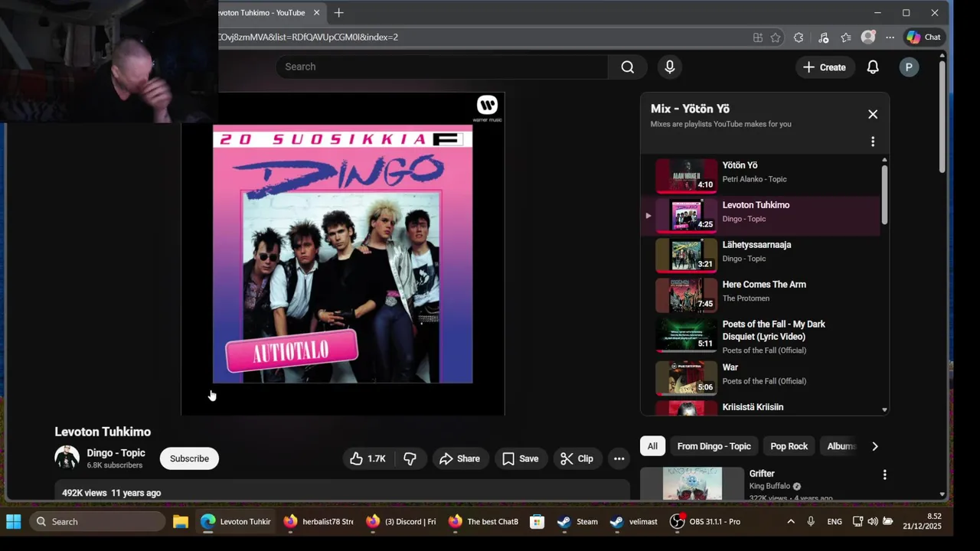Open the Dingo - Topic channel name link
The height and width of the screenshot is (551, 980).
coord(116,452)
